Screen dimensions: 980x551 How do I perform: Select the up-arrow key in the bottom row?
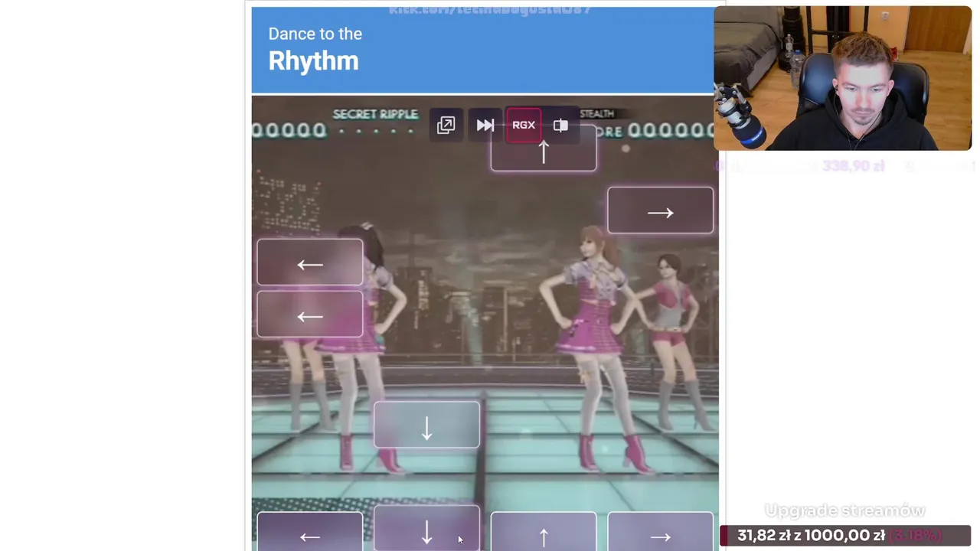point(544,532)
